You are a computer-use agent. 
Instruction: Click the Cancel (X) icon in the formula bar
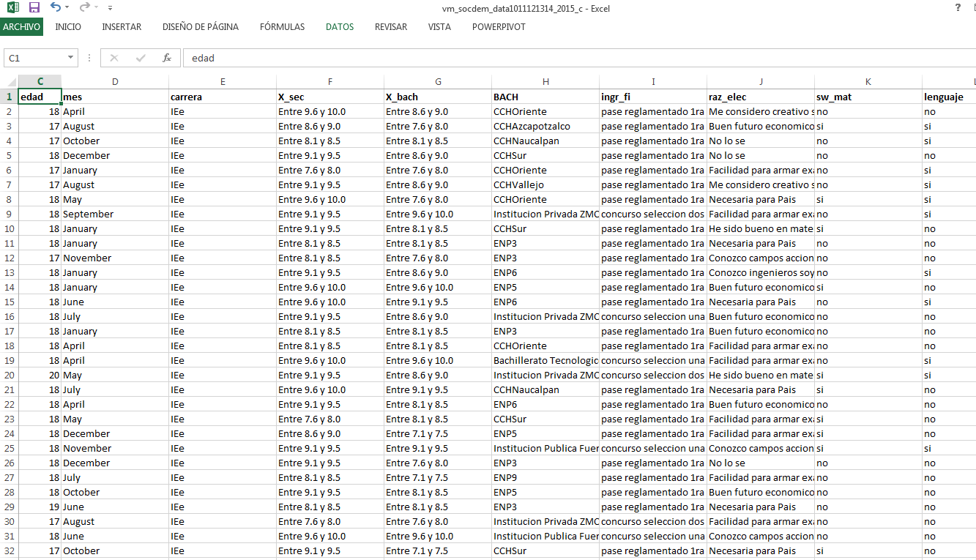[114, 58]
